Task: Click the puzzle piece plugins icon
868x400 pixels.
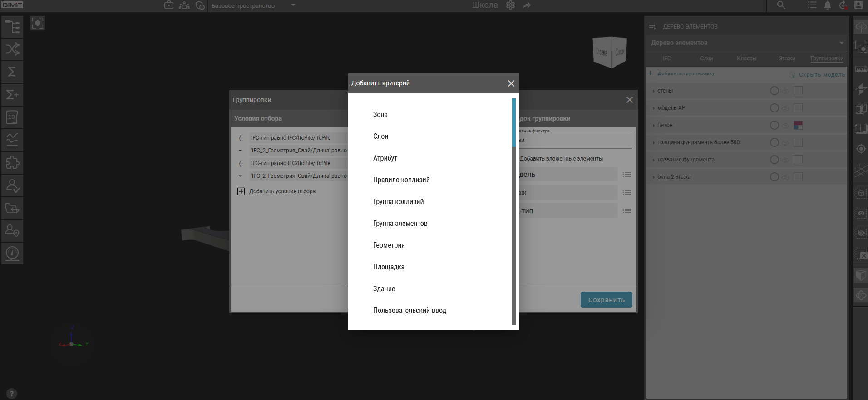Action: coord(12,163)
